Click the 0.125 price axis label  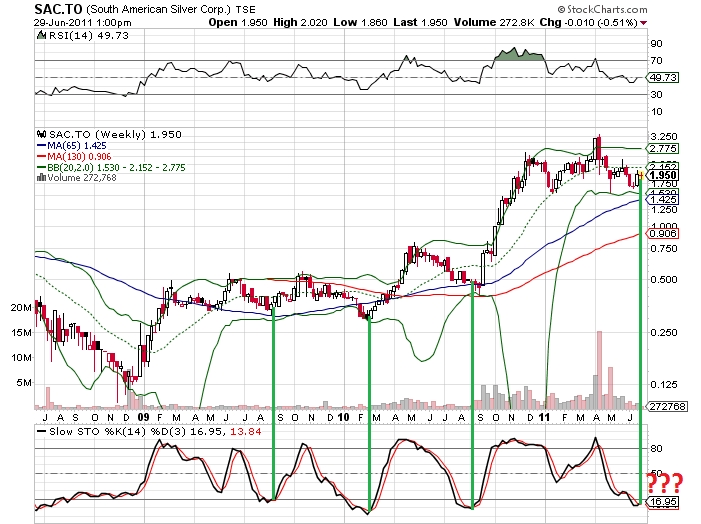pyautogui.click(x=663, y=385)
